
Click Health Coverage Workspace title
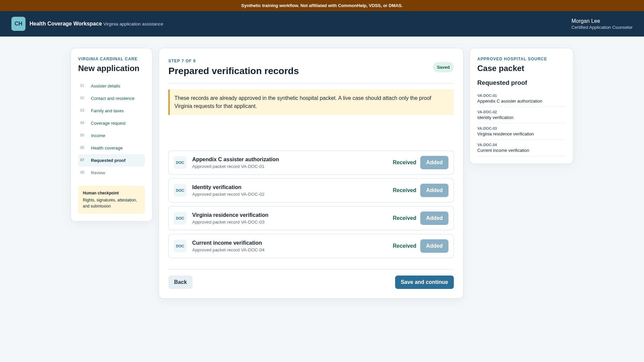click(x=66, y=24)
